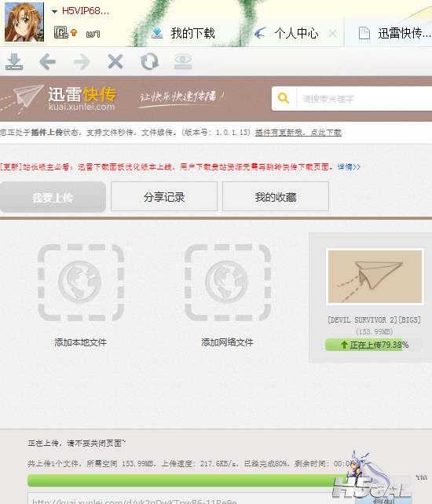Click the download icon in the browser toolbar
This screenshot has height=504, width=432.
[x=14, y=61]
